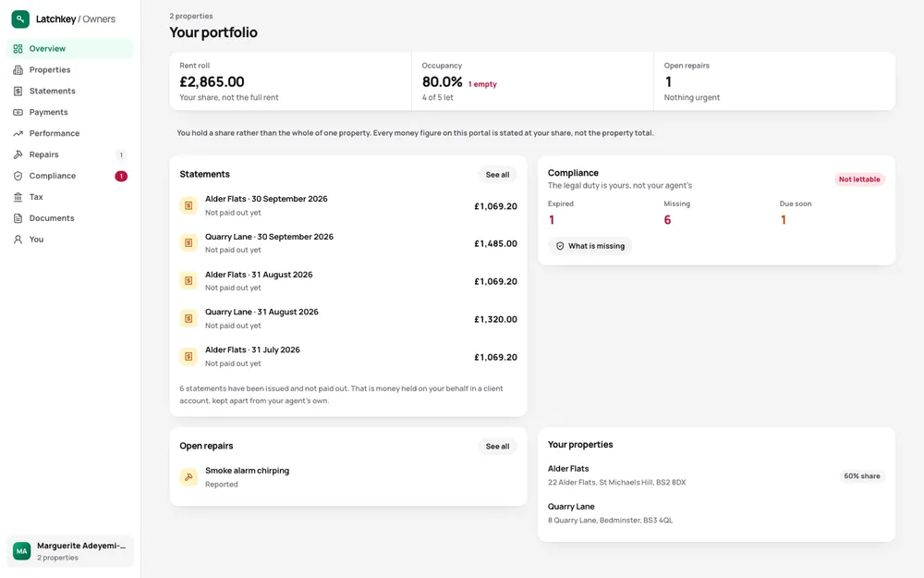The height and width of the screenshot is (578, 924).
Task: Click the Performance trend-line icon
Action: pos(18,133)
